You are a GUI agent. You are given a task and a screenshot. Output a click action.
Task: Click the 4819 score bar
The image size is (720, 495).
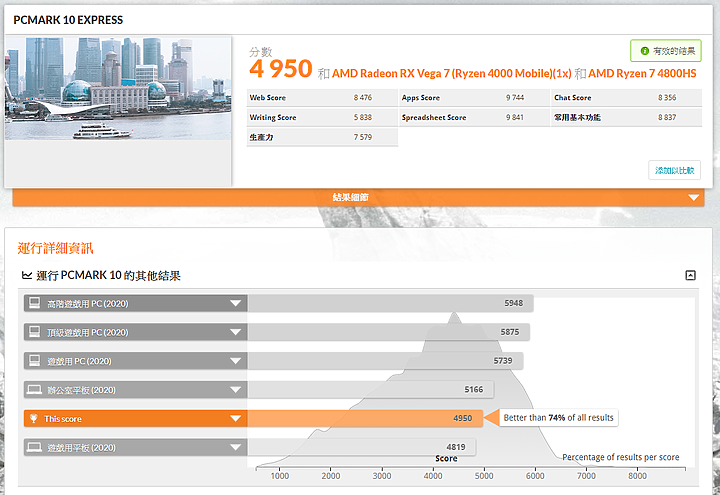click(x=362, y=448)
